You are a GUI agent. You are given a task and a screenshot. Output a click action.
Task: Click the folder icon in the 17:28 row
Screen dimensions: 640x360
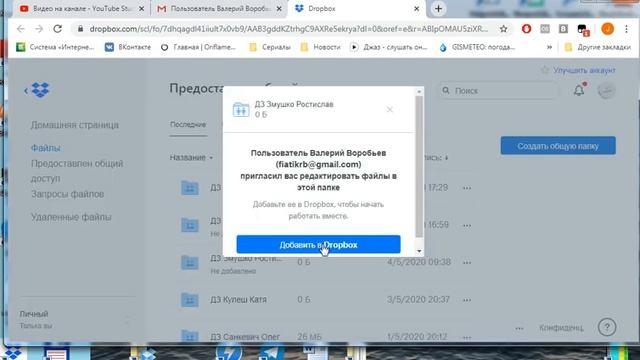[x=190, y=188]
